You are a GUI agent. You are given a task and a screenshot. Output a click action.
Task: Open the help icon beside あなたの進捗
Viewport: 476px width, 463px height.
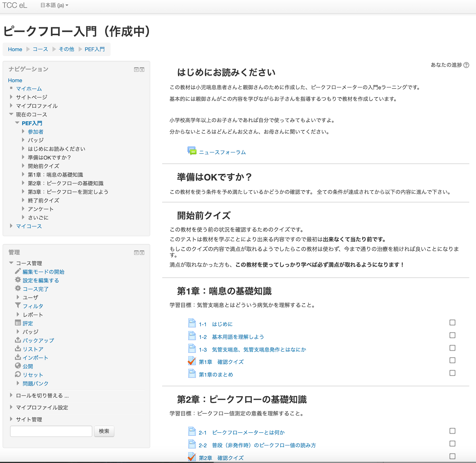pos(466,65)
